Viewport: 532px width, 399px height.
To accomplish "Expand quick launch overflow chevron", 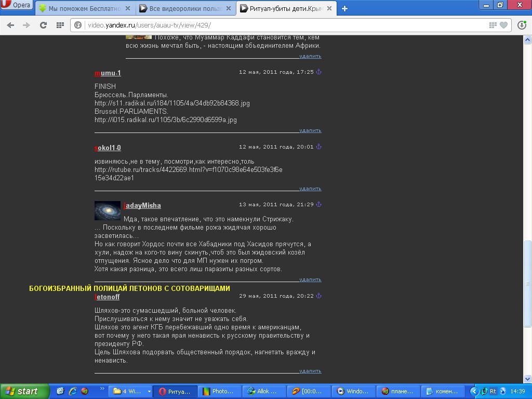I will pos(102,389).
